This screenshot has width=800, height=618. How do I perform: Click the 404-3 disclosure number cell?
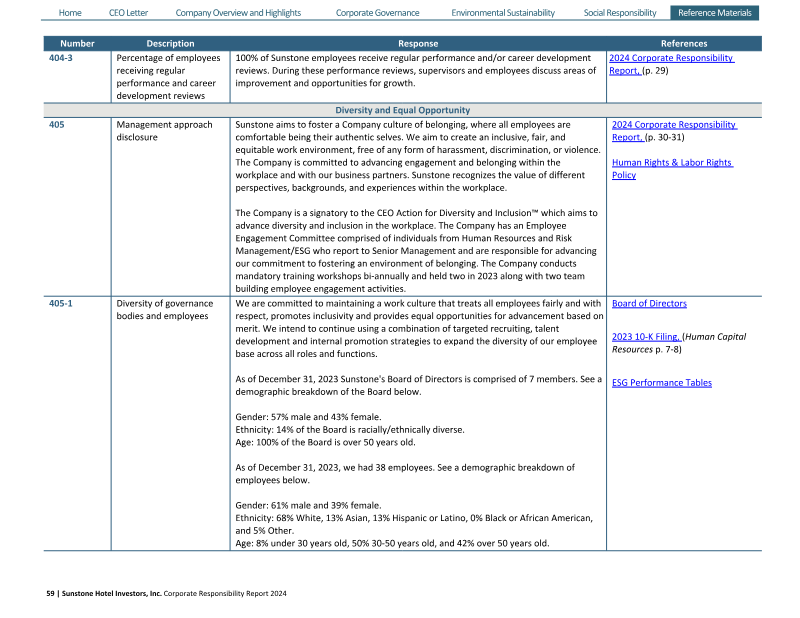pos(61,58)
